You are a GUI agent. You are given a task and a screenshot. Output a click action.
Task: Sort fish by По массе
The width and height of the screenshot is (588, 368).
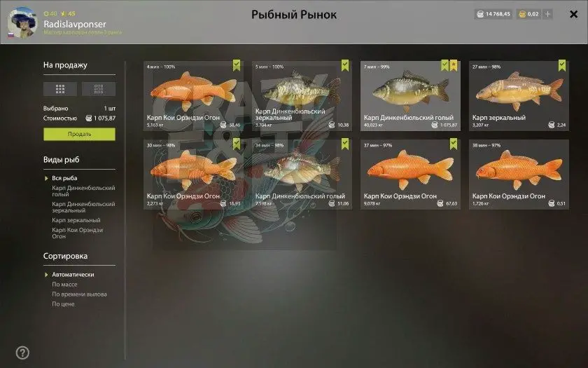64,285
